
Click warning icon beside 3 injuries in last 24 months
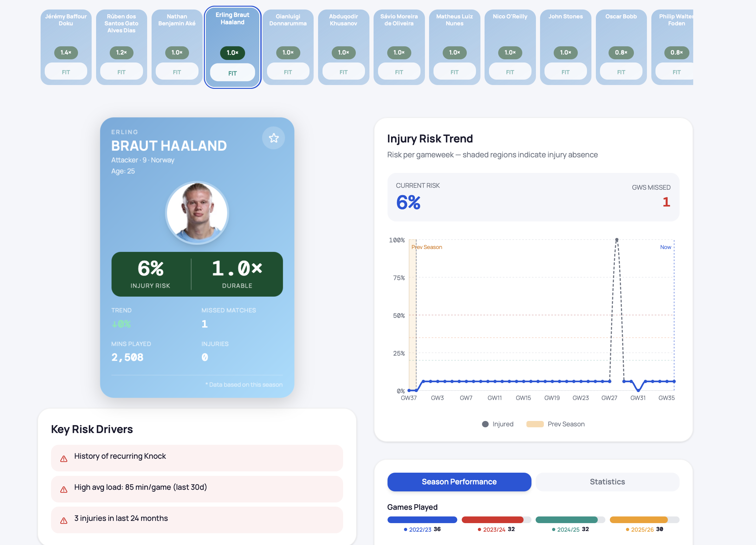pyautogui.click(x=64, y=521)
